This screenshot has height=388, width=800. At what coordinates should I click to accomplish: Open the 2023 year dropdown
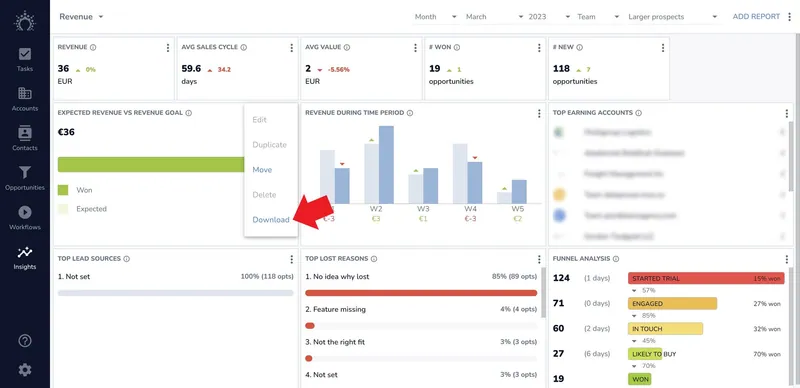(549, 17)
